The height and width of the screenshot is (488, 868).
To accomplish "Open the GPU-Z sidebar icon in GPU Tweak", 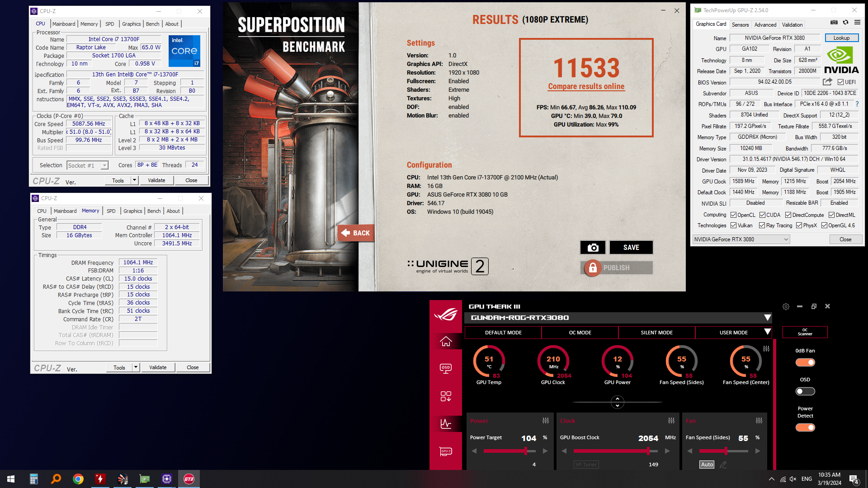I will 446,451.
